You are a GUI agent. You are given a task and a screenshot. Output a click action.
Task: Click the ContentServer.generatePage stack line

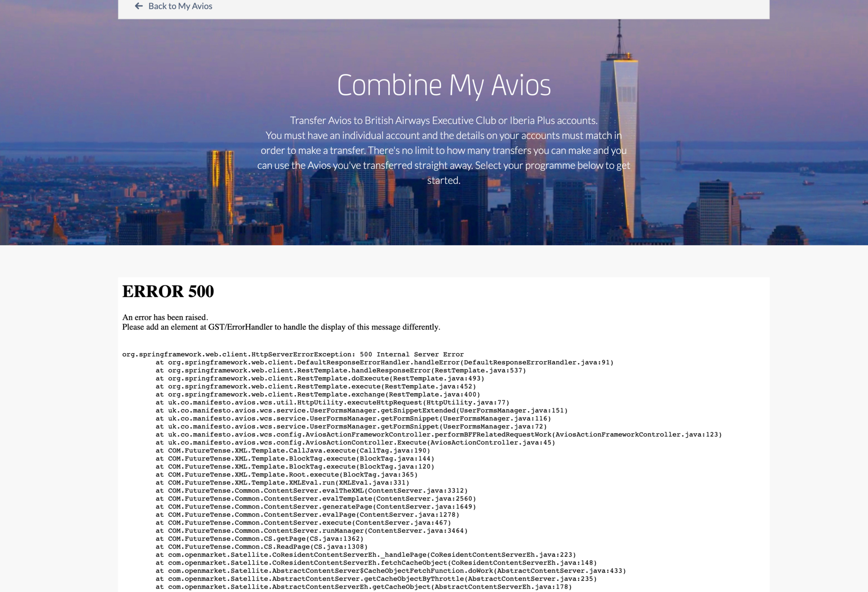[316, 507]
